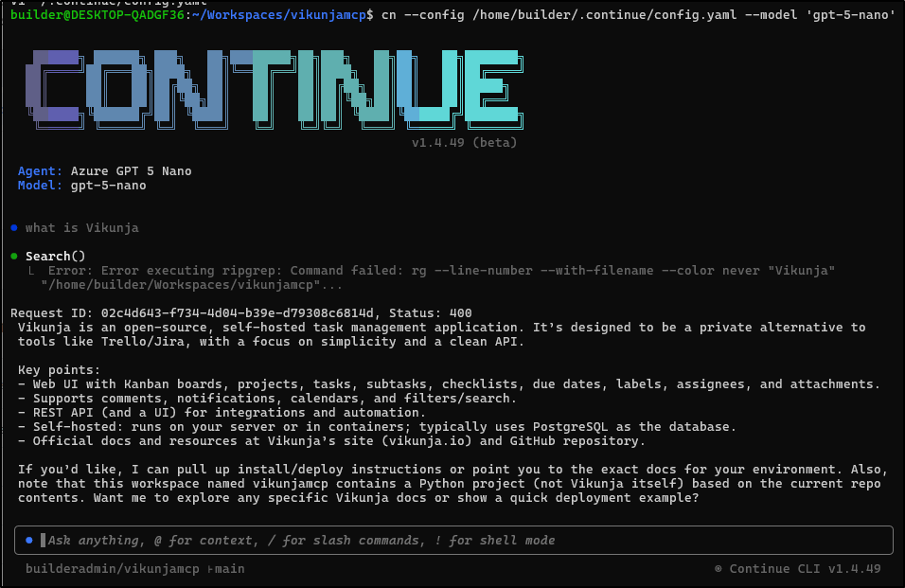This screenshot has height=588, width=905.
Task: Click the Search() tool call heading
Action: tap(55, 257)
